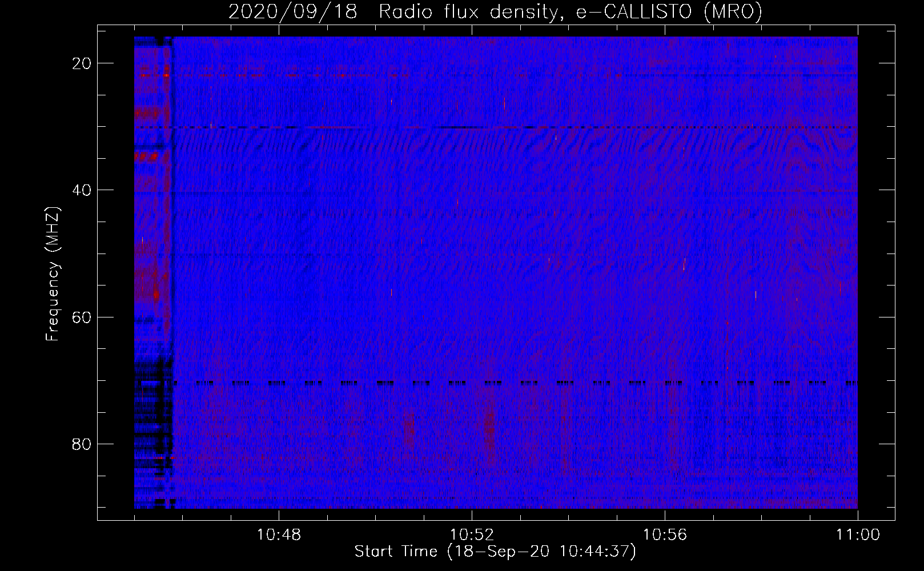924x571 pixels.
Task: Click the plot title '2020/09/18 Radio flux density'
Action: click(495, 11)
